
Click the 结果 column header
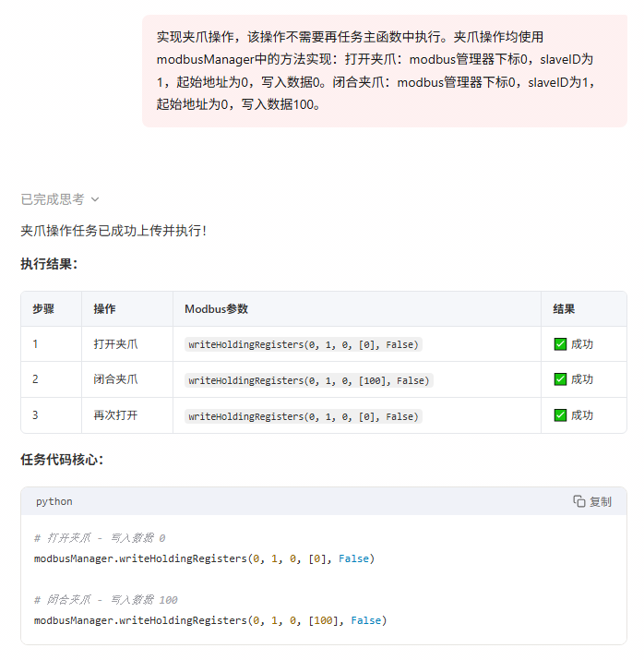[x=564, y=309]
